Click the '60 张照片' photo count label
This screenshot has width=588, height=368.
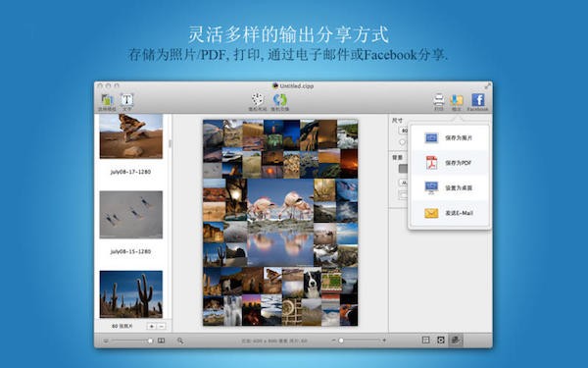122,327
